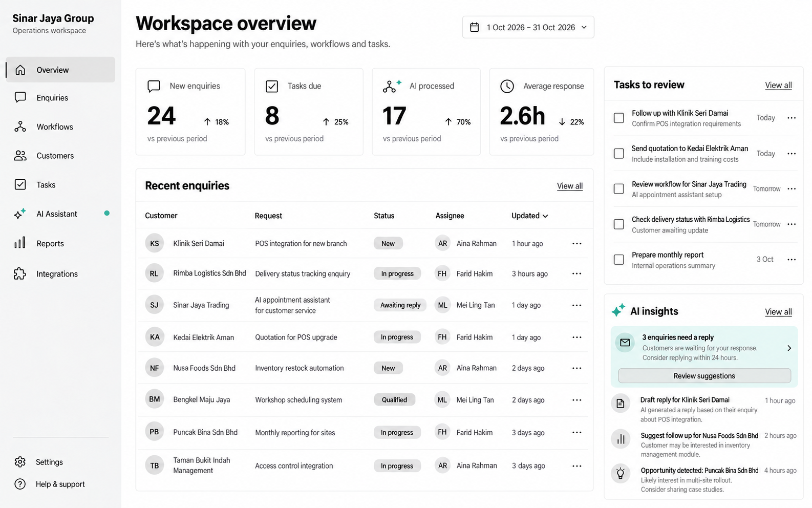
Task: Click the AR avatar for Nusa Foods Sdn Bhd row
Action: [x=443, y=368]
